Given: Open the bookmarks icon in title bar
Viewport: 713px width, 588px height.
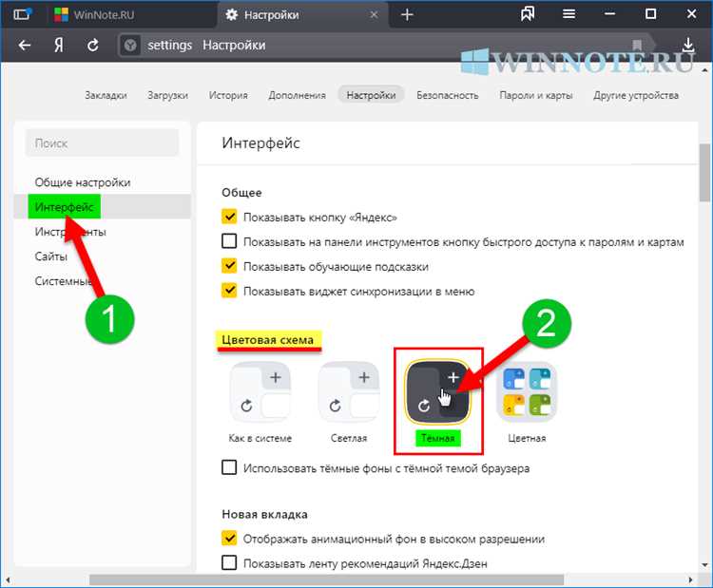Looking at the screenshot, I should tap(528, 14).
